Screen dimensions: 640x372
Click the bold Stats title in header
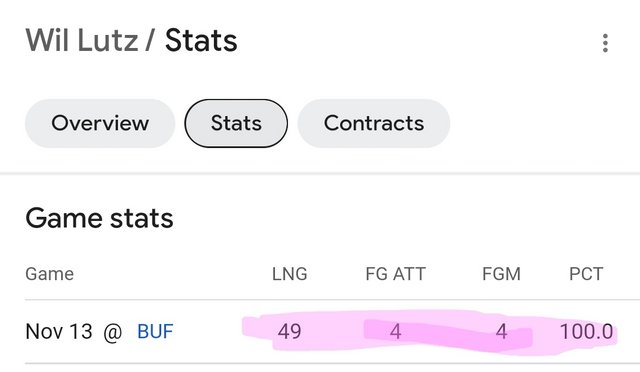click(201, 40)
